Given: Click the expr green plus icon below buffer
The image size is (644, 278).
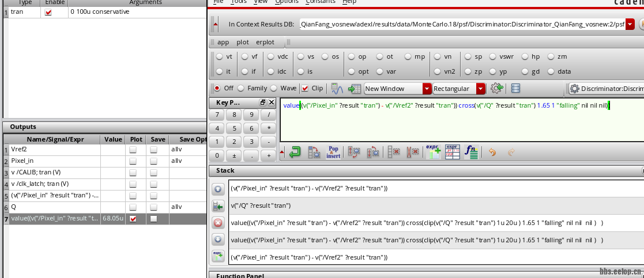Looking at the screenshot, I should [x=433, y=152].
